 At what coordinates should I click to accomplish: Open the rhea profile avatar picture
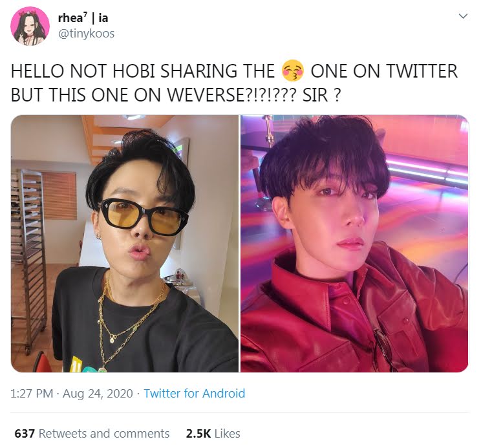(x=30, y=26)
